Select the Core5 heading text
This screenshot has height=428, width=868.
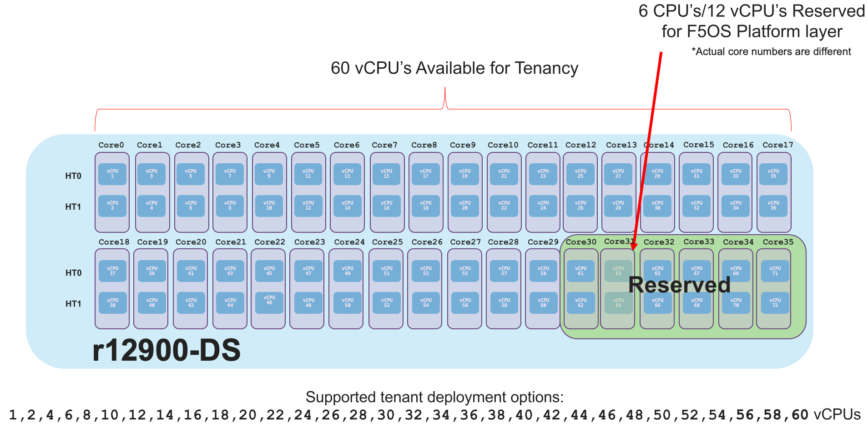pos(307,145)
